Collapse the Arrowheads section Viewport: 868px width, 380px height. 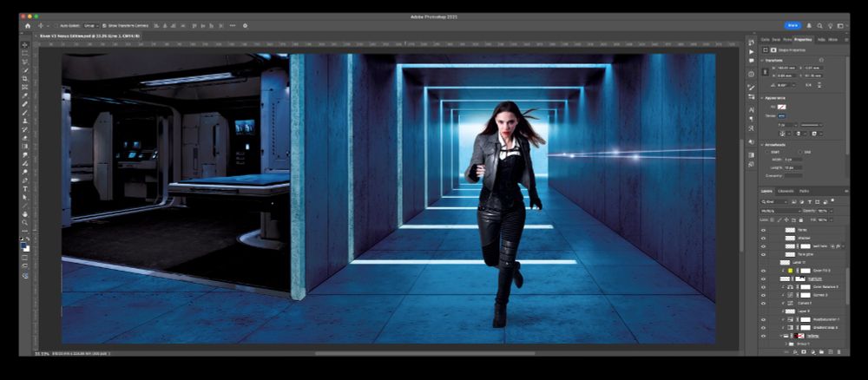762,144
